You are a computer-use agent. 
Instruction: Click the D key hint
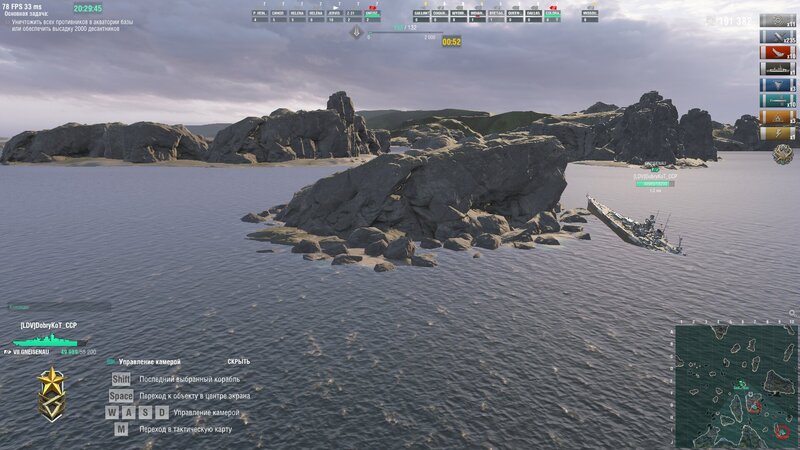tap(162, 412)
